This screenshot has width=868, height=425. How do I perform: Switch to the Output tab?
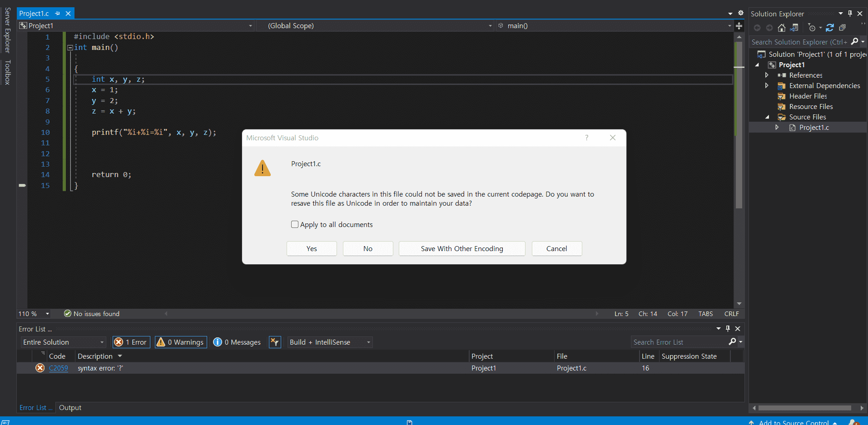click(x=70, y=408)
